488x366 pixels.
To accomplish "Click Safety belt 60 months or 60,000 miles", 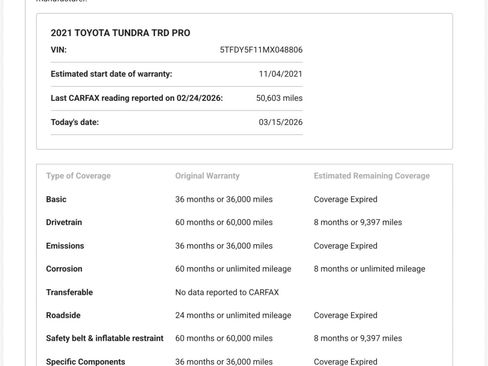I will 224,338.
